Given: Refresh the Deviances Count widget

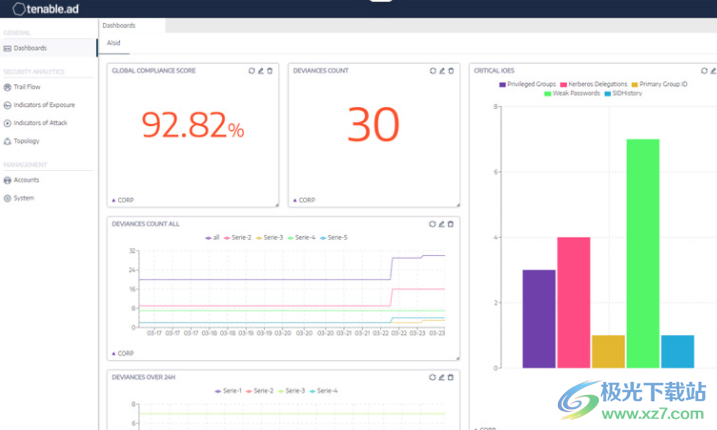Looking at the screenshot, I should tap(432, 71).
